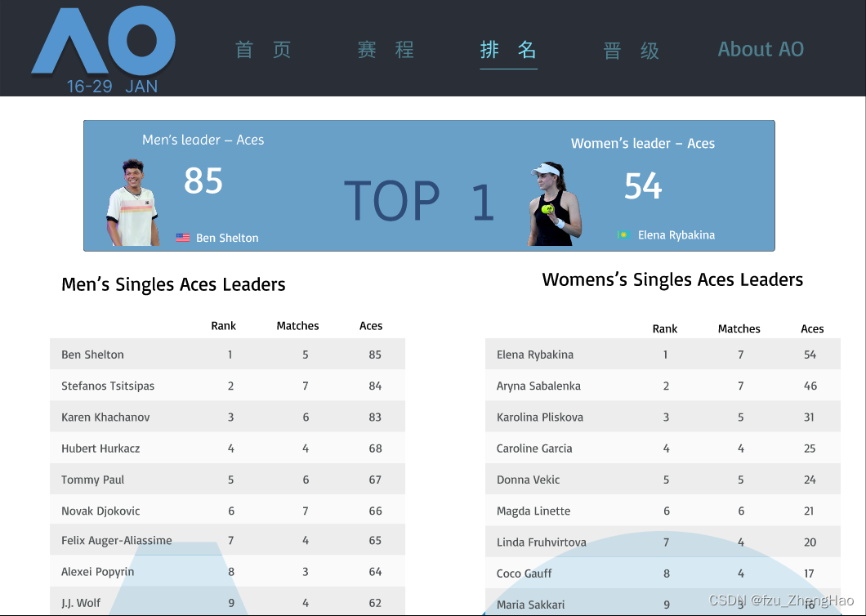Screen dimensions: 866x616
Task: Select the Stefanos Tsitsipas row
Action: [x=228, y=386]
